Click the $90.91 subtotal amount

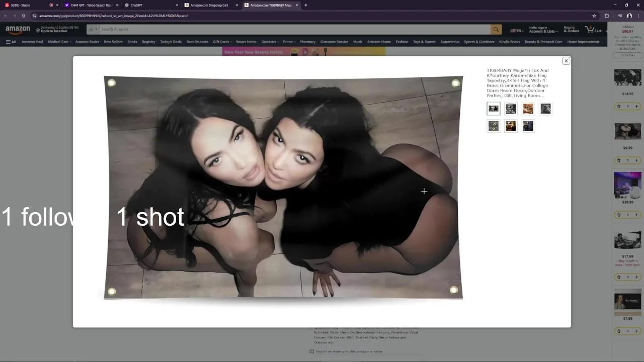pos(627,32)
